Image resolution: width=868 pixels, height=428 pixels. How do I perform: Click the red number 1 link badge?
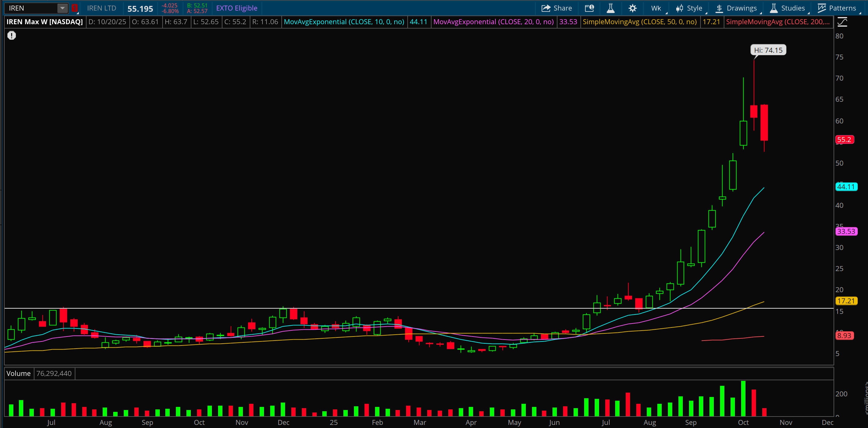click(74, 8)
